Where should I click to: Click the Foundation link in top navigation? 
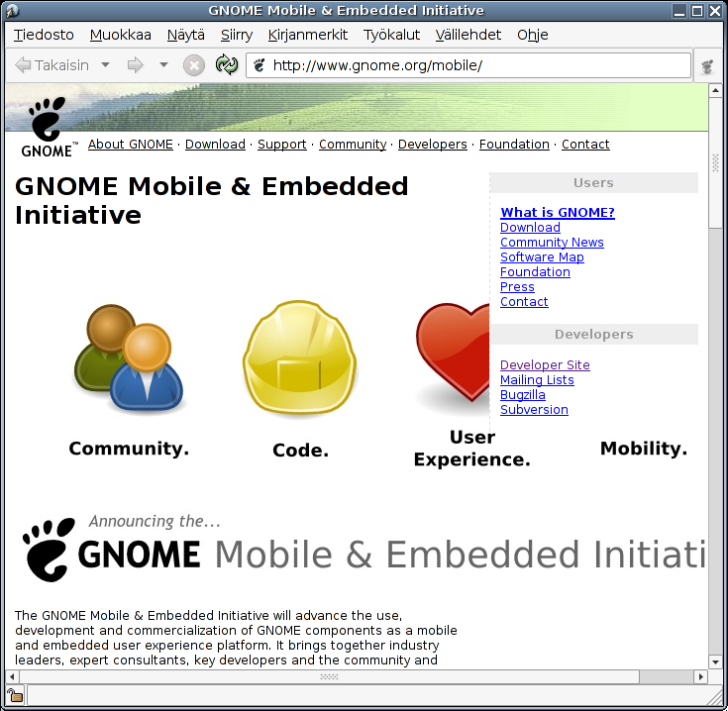[514, 145]
